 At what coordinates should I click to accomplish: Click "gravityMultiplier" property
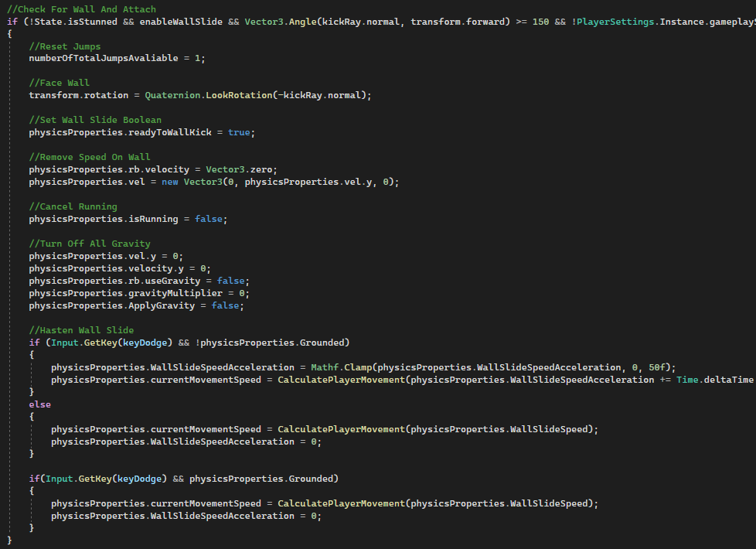(175, 293)
